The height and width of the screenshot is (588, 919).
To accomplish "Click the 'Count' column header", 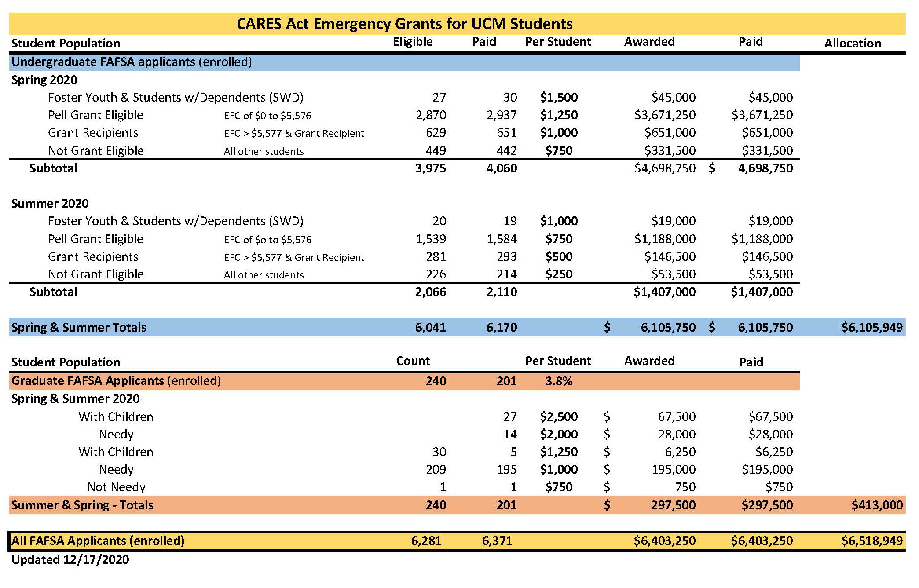I will pyautogui.click(x=413, y=361).
